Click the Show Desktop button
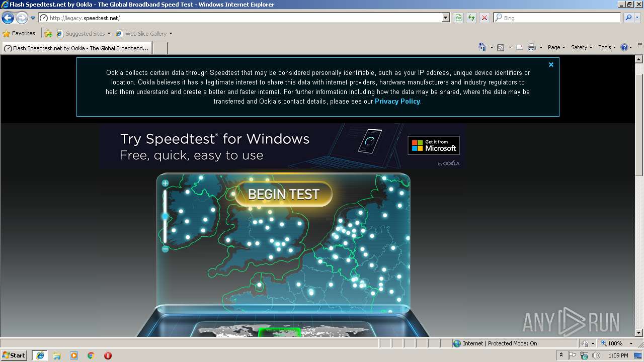The image size is (644, 362). (639, 355)
